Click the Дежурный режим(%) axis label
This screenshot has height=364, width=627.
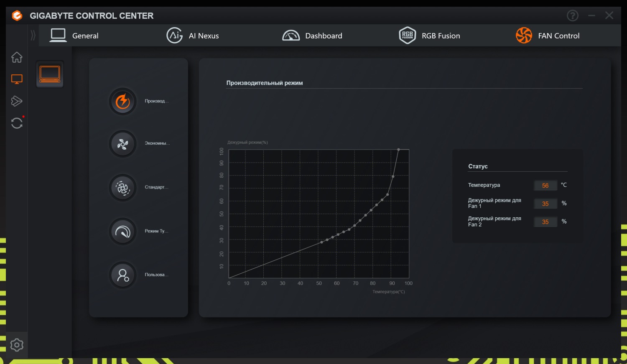(x=247, y=143)
